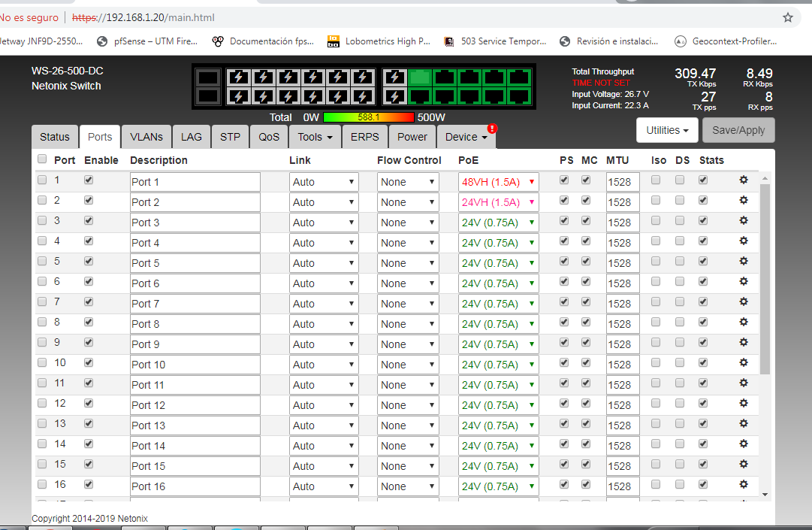Click the bookmark star in the address bar

click(x=787, y=17)
